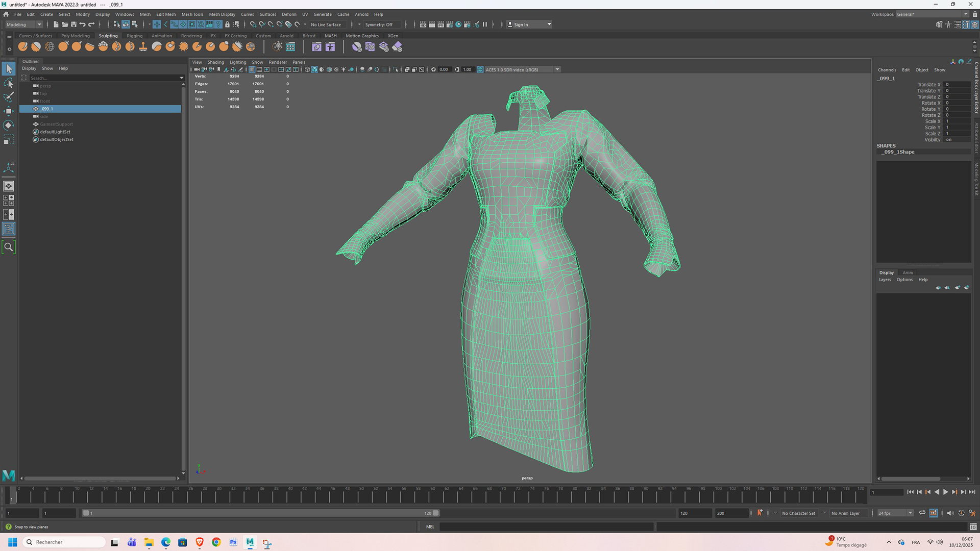980x551 pixels.
Task: Open the Sign In dropdown
Action: click(529, 24)
